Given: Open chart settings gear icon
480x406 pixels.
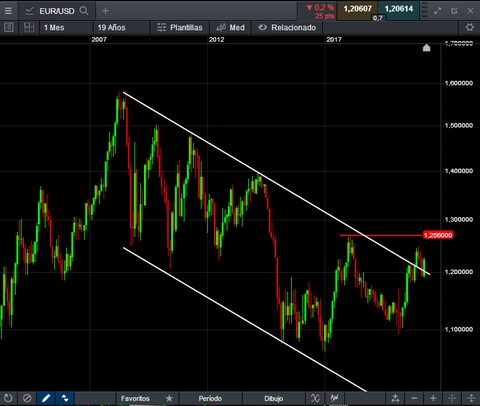Looking at the screenshot, I should (x=470, y=27).
